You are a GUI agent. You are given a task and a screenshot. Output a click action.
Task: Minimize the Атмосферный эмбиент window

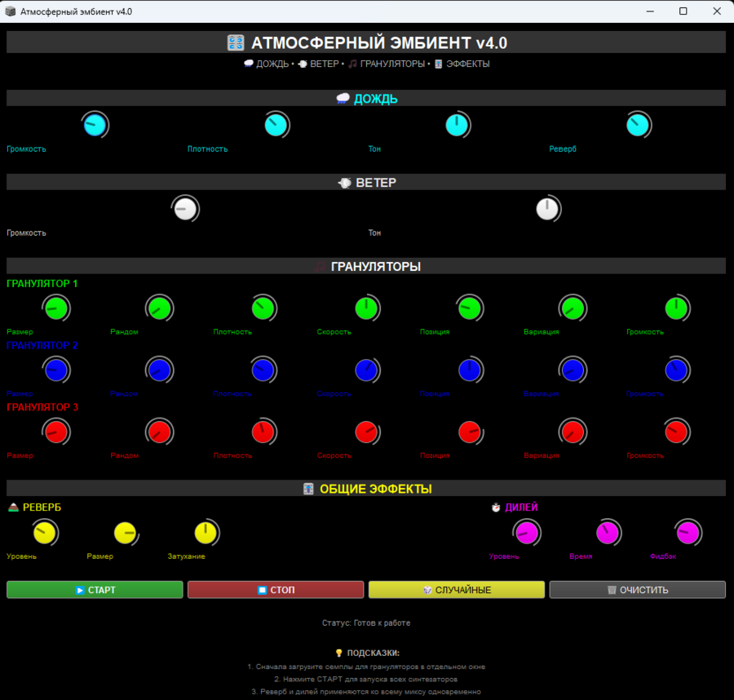coord(650,11)
